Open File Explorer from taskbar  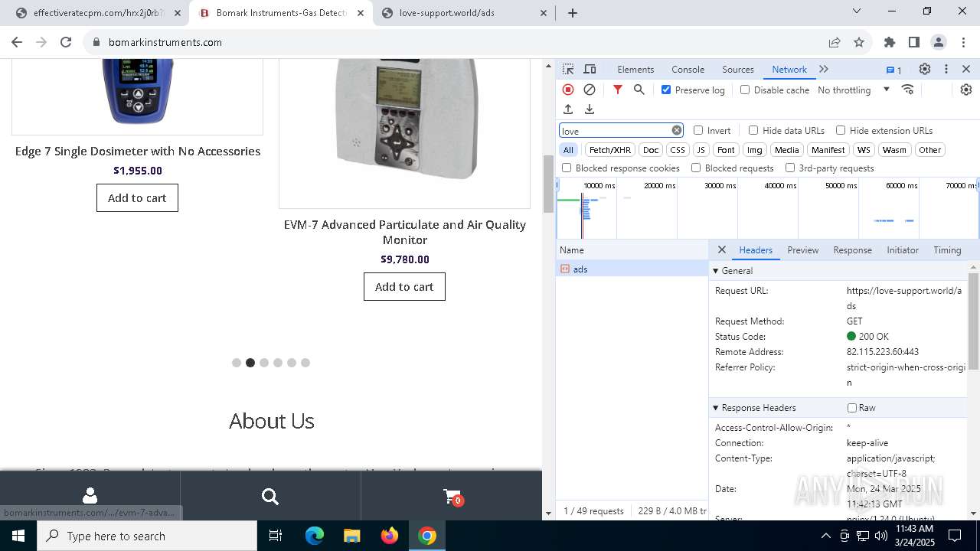(x=351, y=536)
